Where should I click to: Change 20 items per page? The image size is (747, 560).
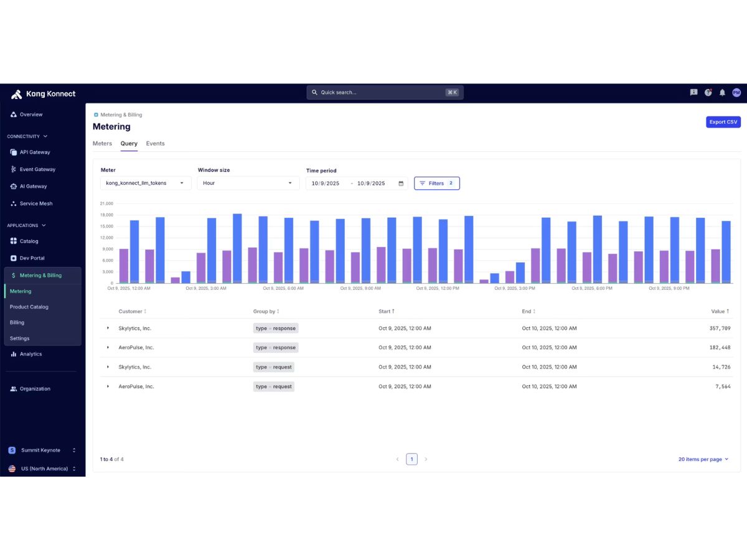click(703, 459)
